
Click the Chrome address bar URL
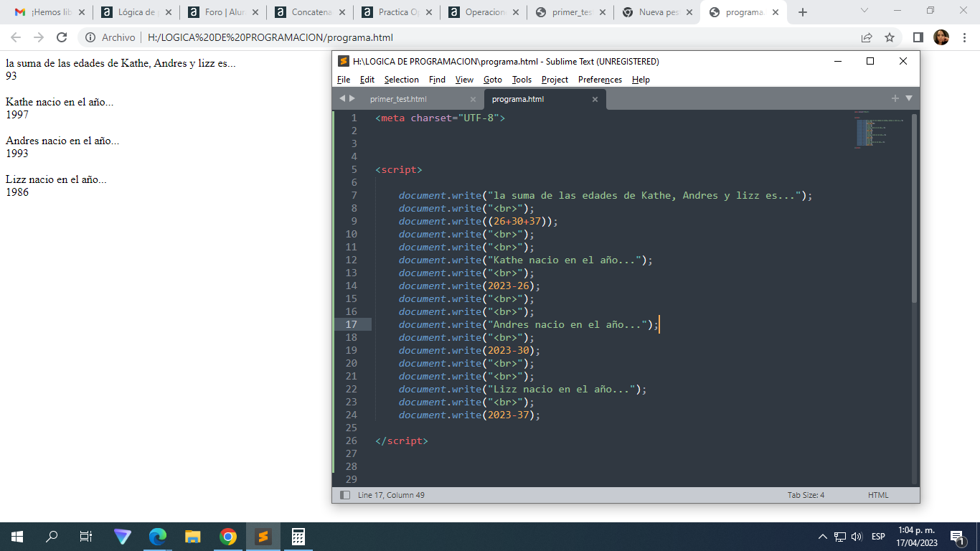pyautogui.click(x=270, y=37)
